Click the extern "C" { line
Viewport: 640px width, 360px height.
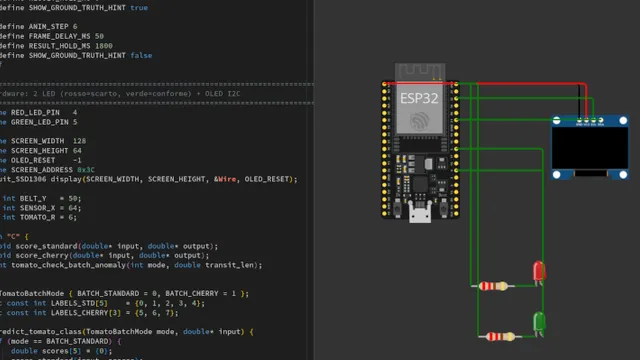(15, 236)
